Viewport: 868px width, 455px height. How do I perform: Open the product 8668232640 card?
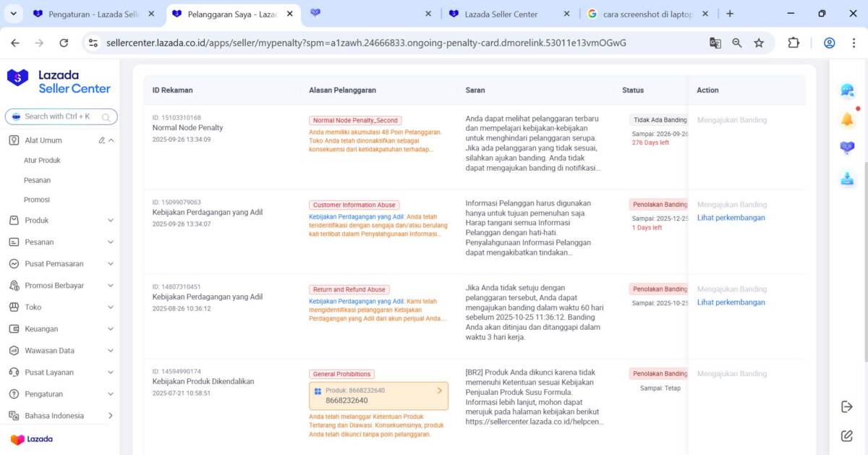click(378, 396)
